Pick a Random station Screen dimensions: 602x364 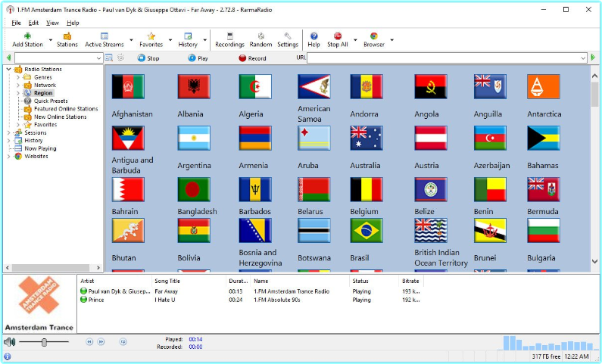[260, 40]
